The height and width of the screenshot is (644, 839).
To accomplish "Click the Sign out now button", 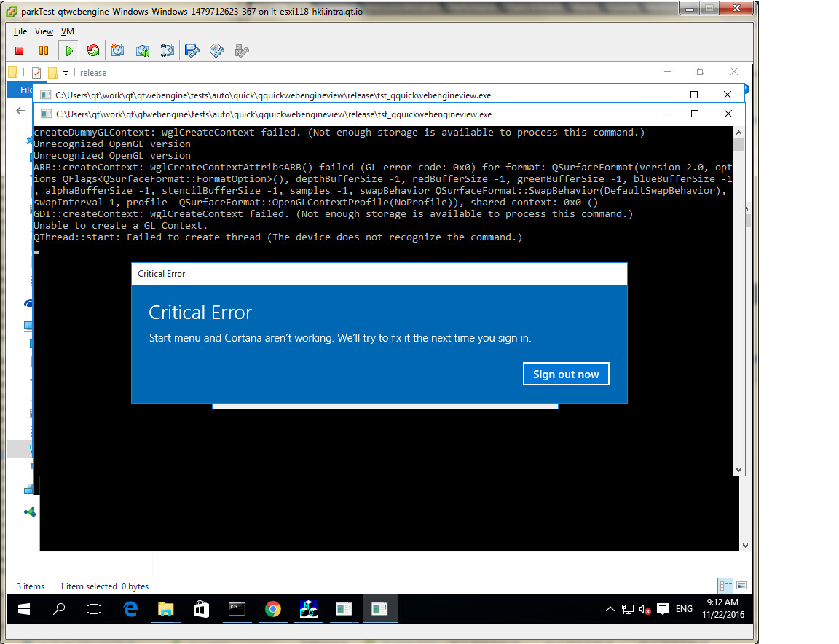I will click(x=565, y=374).
